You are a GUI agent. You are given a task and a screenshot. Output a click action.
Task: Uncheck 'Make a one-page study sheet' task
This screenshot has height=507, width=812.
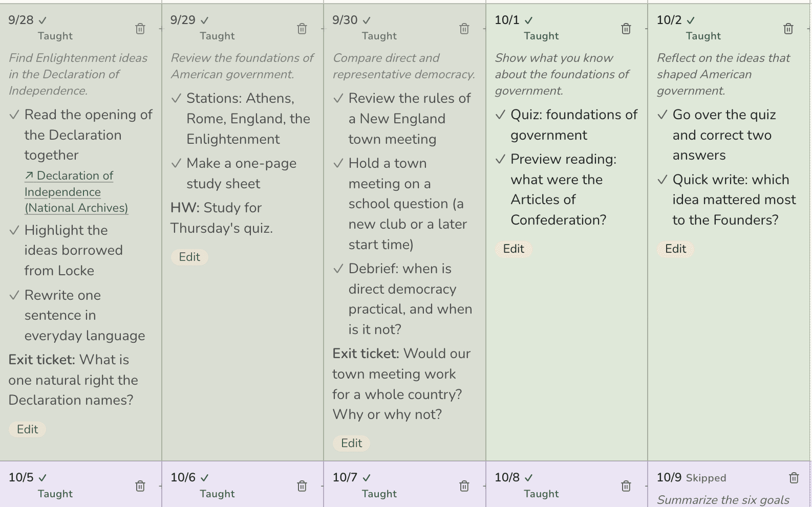tap(177, 164)
